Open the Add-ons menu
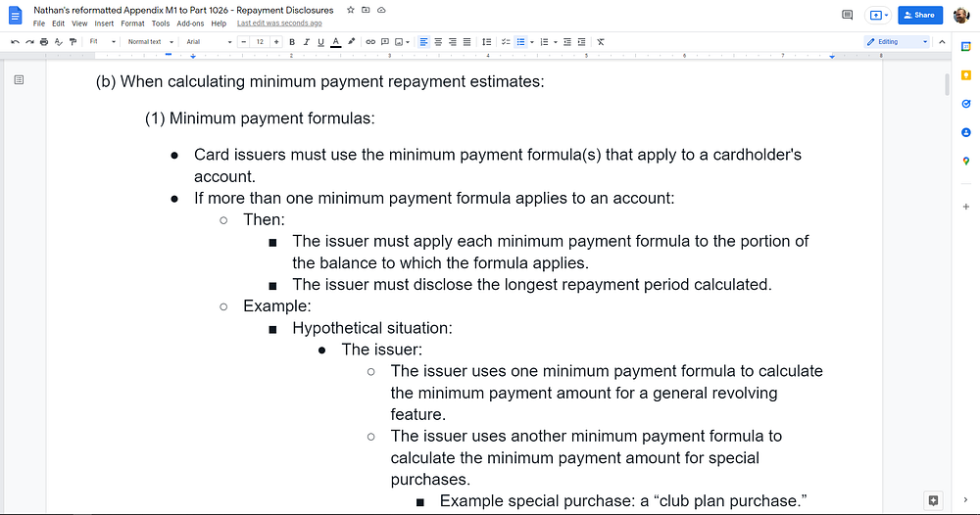 190,23
